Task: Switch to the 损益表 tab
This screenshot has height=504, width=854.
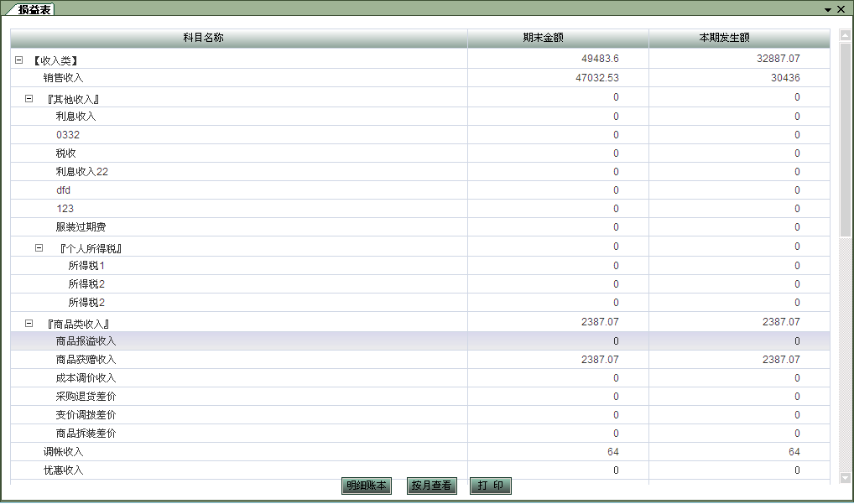Action: pos(35,9)
